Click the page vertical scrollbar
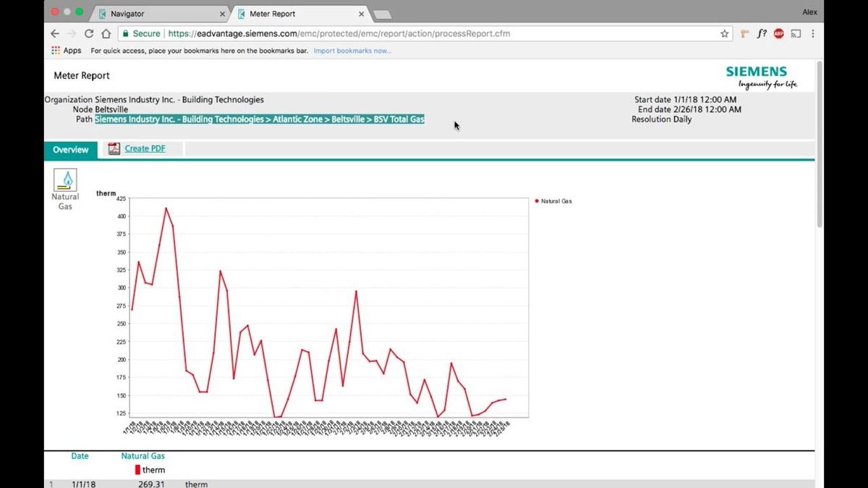868x488 pixels. click(x=820, y=145)
